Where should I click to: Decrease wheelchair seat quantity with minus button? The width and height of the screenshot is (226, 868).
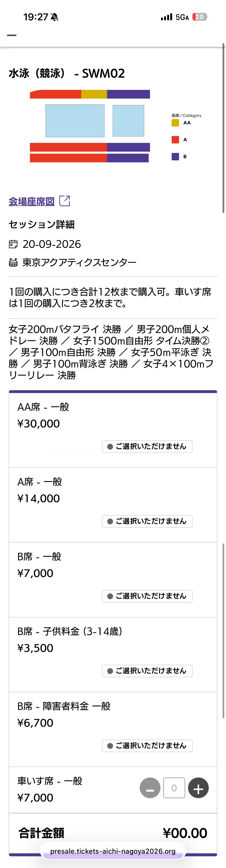pos(150,788)
